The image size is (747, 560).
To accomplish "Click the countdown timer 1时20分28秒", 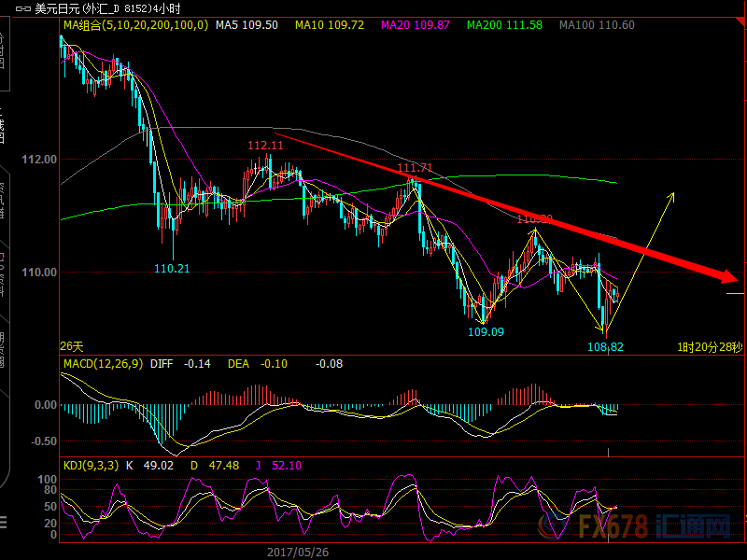I will coord(710,346).
